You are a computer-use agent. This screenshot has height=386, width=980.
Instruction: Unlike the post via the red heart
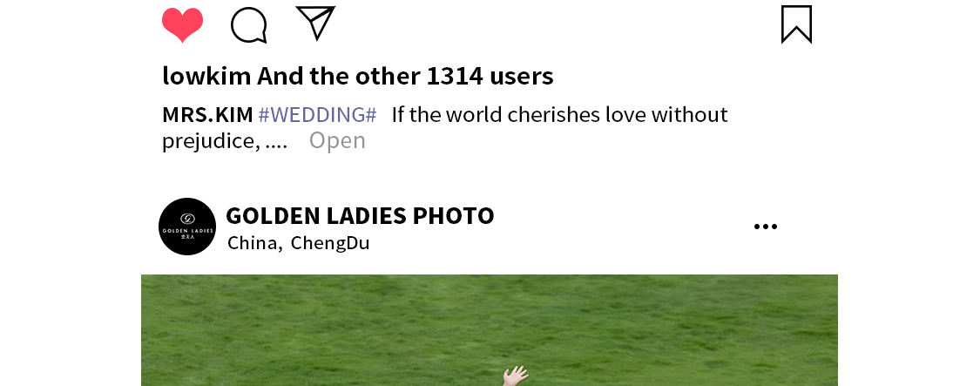183,25
